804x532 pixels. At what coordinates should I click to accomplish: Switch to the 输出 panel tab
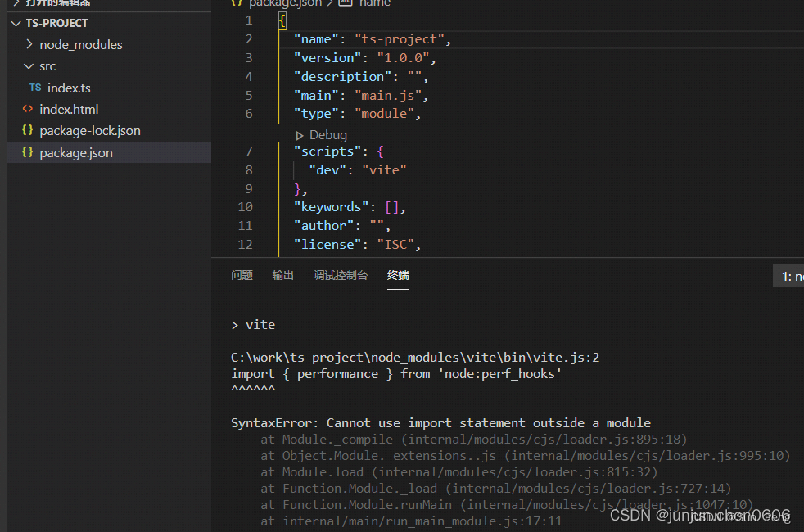(282, 275)
